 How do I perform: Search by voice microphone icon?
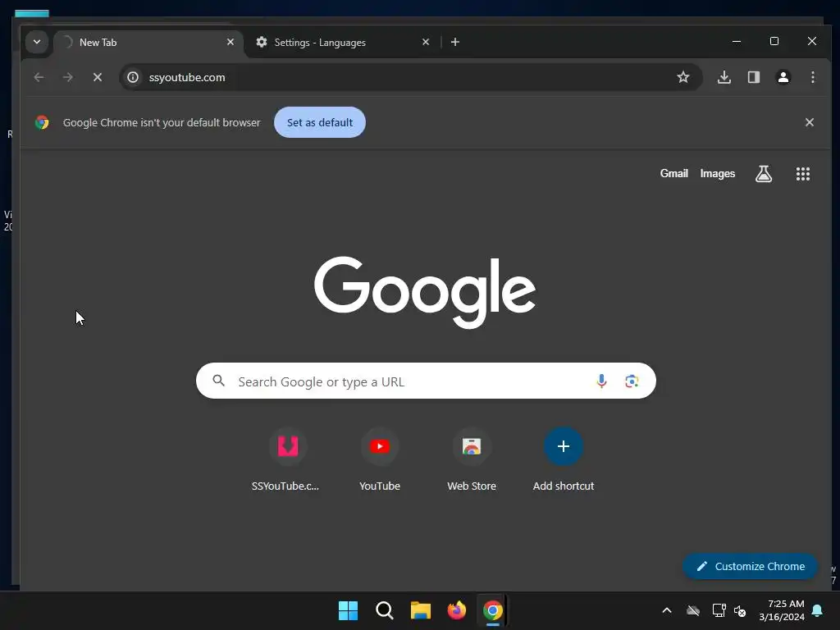601,381
